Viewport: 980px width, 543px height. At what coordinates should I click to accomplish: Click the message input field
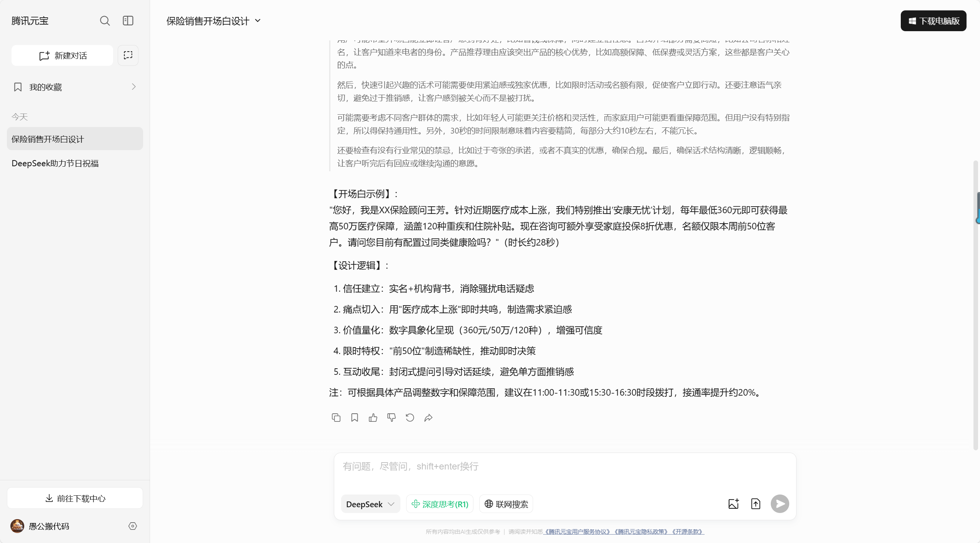(565, 466)
